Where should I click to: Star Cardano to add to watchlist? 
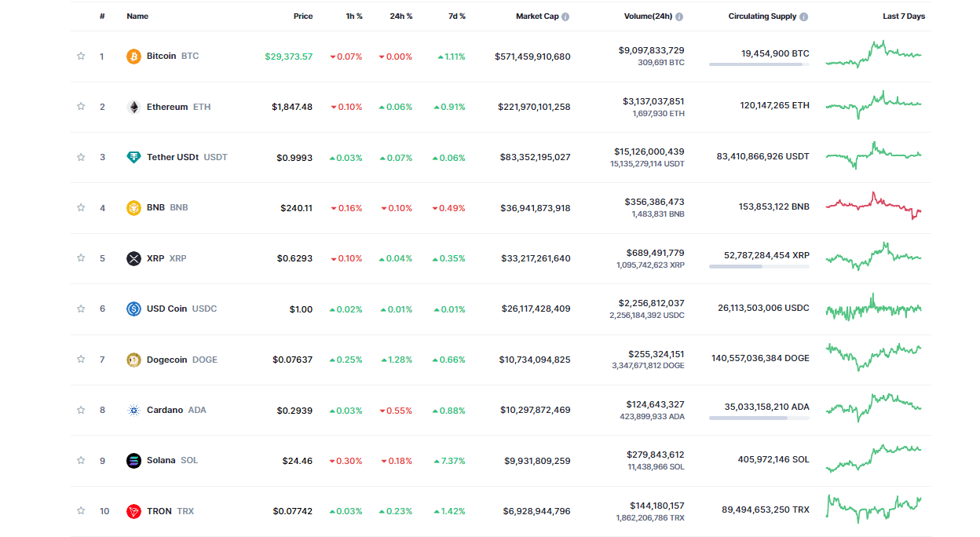coord(81,410)
